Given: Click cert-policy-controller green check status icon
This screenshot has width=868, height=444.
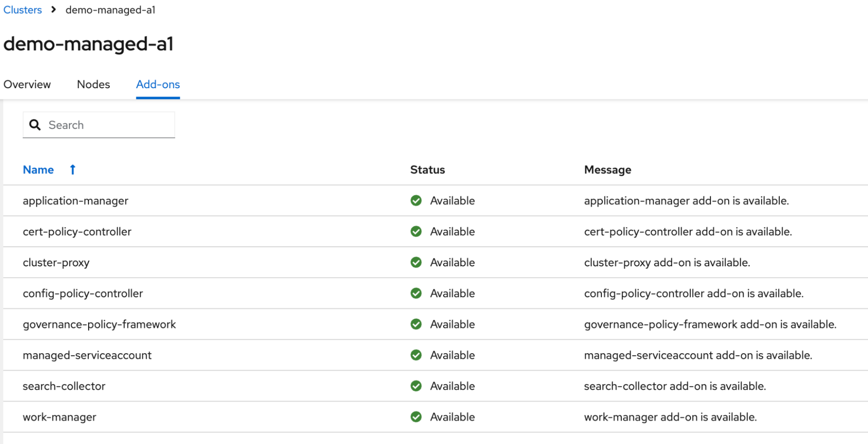Looking at the screenshot, I should 416,232.
